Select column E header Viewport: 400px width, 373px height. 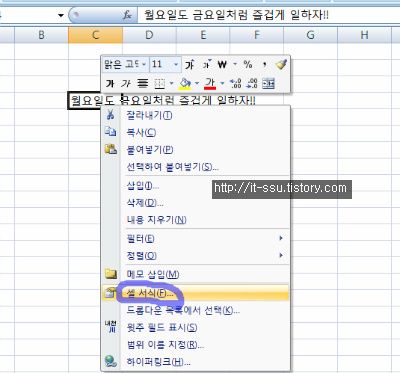tap(203, 35)
